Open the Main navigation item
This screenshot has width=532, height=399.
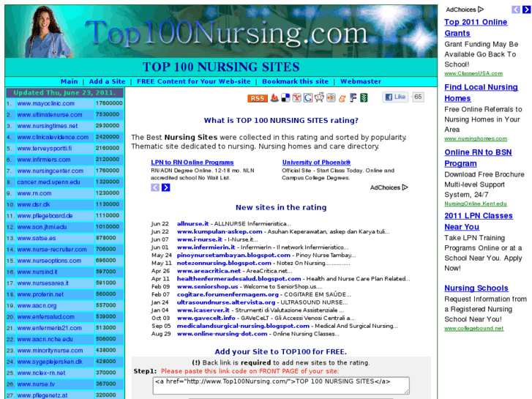[x=70, y=81]
